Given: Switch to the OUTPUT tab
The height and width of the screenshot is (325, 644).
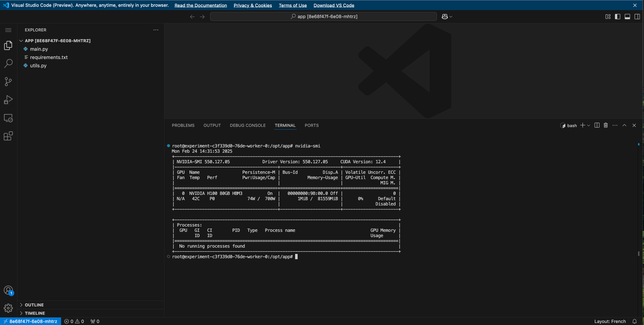Looking at the screenshot, I should click(212, 125).
